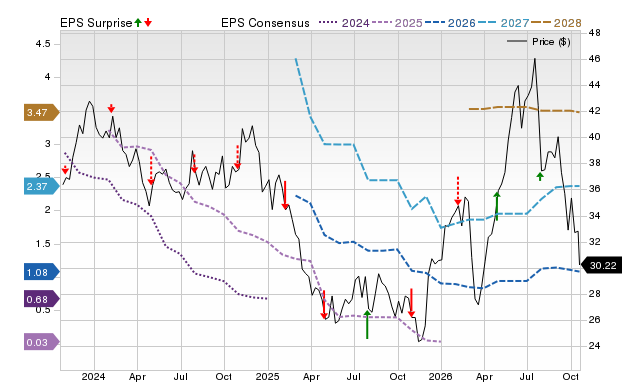Click the dotted red arrow near May 2024
Screen dimensions: 640x382
pyautogui.click(x=151, y=170)
